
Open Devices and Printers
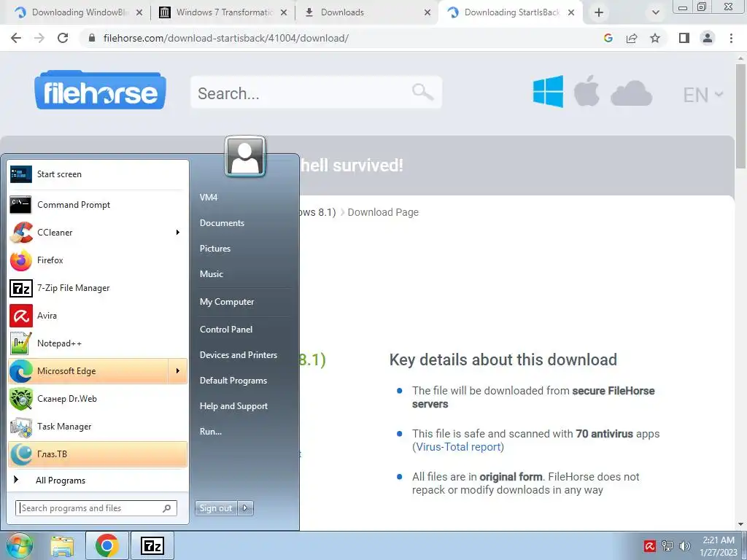(x=239, y=355)
